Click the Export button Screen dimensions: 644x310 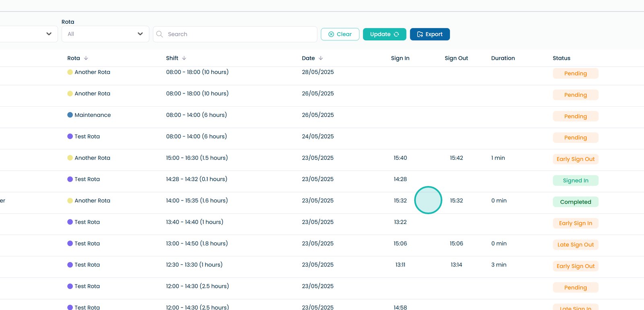429,34
